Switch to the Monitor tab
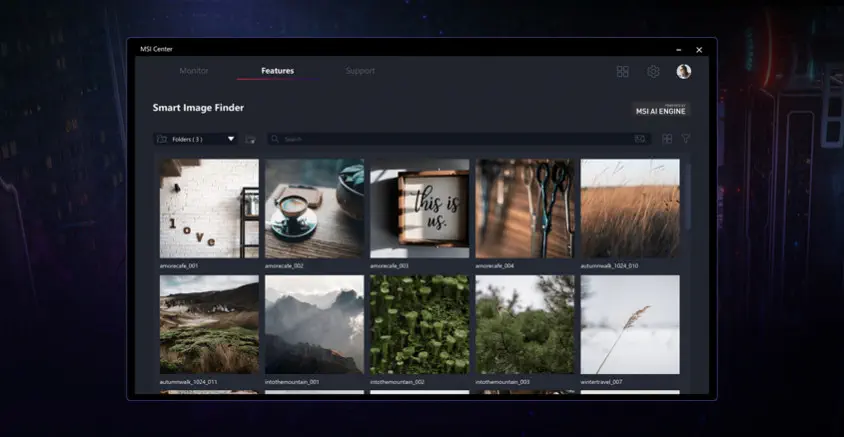The width and height of the screenshot is (844, 437). [194, 71]
